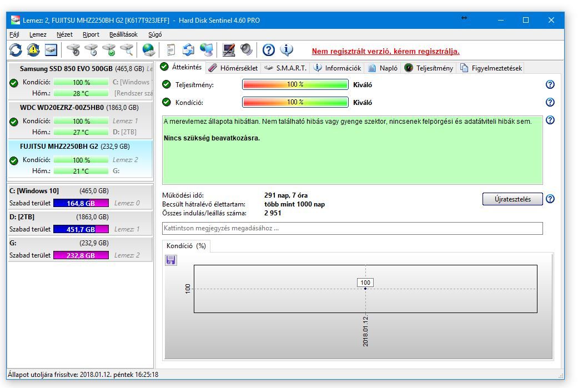Click the blue info bubble toolbar icon
The image size is (588, 388).
(287, 50)
